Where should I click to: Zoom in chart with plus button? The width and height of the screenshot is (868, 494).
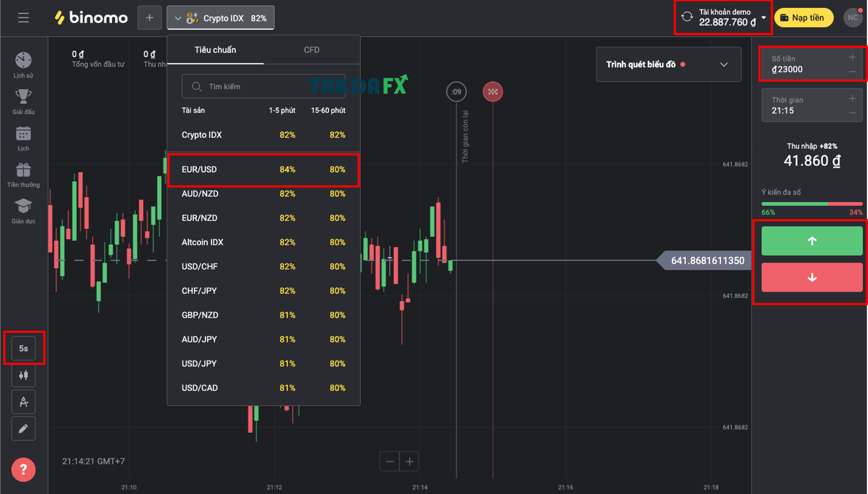coord(409,462)
